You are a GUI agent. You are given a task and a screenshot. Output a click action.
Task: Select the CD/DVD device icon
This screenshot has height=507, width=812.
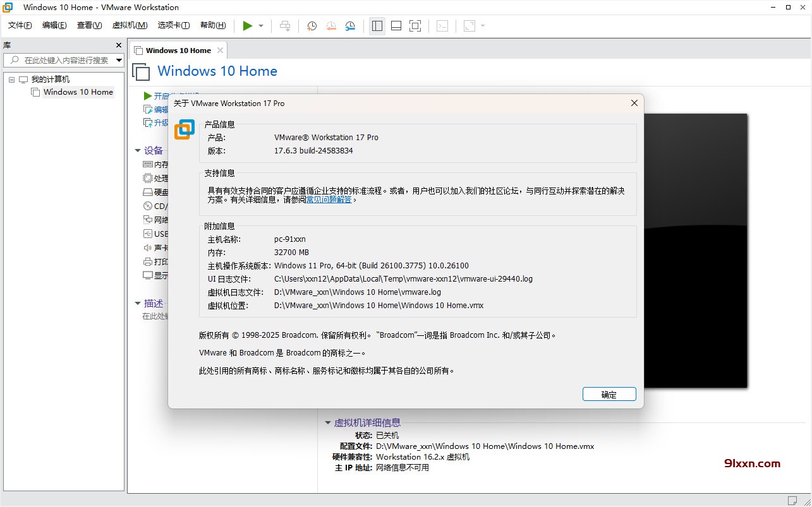click(x=148, y=206)
